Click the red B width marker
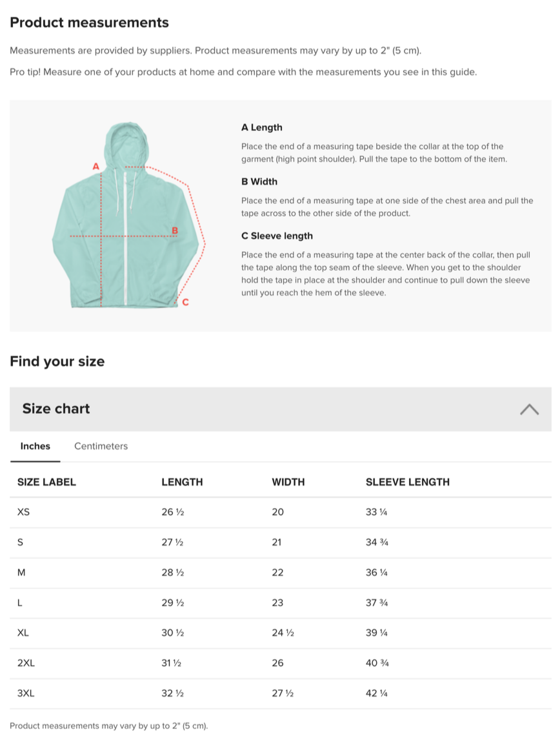This screenshot has height=747, width=560. pyautogui.click(x=175, y=230)
